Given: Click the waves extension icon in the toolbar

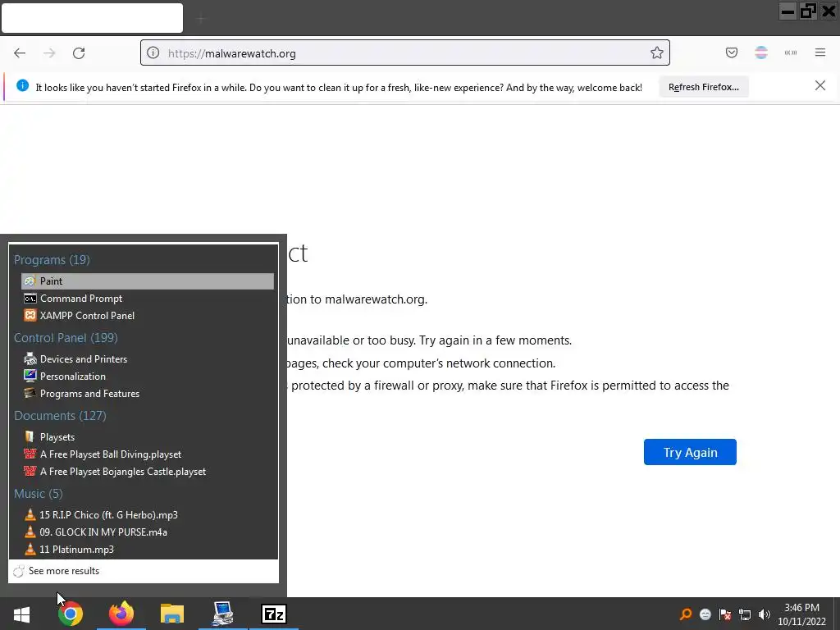Looking at the screenshot, I should pyautogui.click(x=791, y=52).
